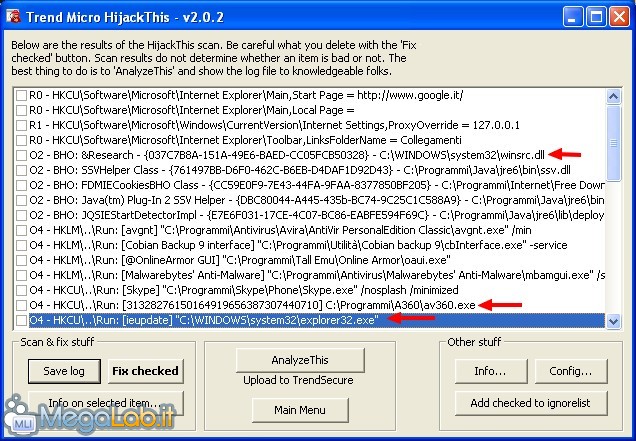Return to the Main Menu

[x=300, y=410]
